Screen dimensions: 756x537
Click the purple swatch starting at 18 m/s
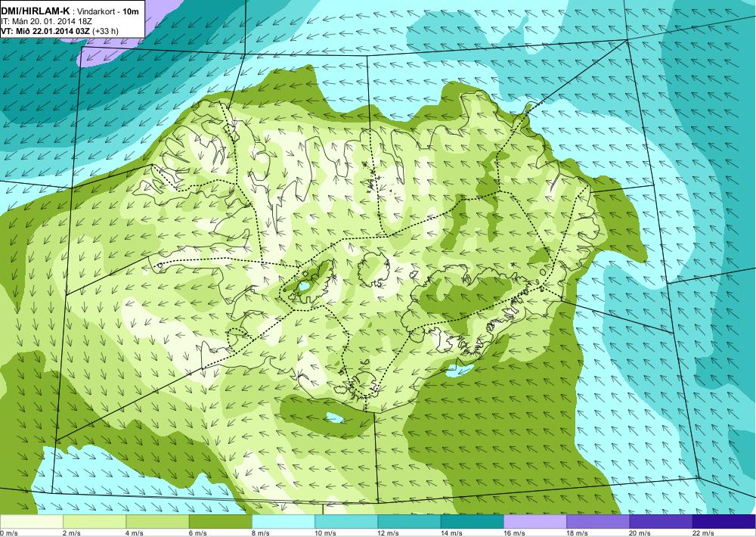point(598,522)
